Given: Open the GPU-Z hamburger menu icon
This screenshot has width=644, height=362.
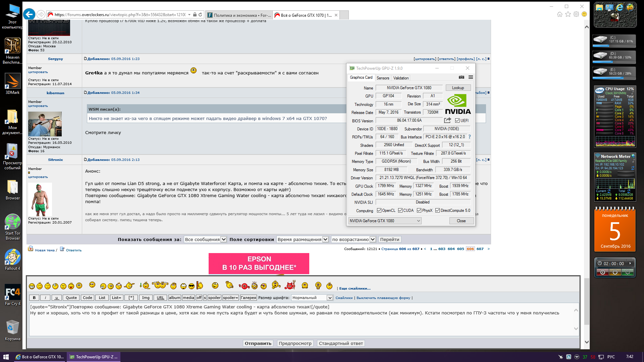Looking at the screenshot, I should pos(471,77).
